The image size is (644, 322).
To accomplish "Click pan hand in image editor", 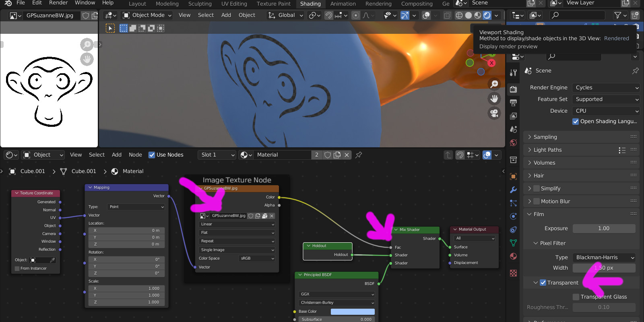I will (x=87, y=59).
